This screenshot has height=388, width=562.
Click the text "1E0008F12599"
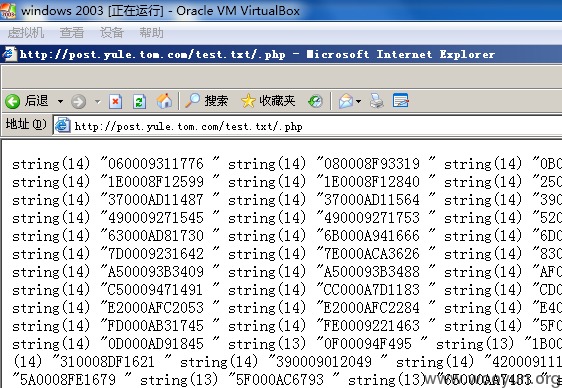coord(156,182)
